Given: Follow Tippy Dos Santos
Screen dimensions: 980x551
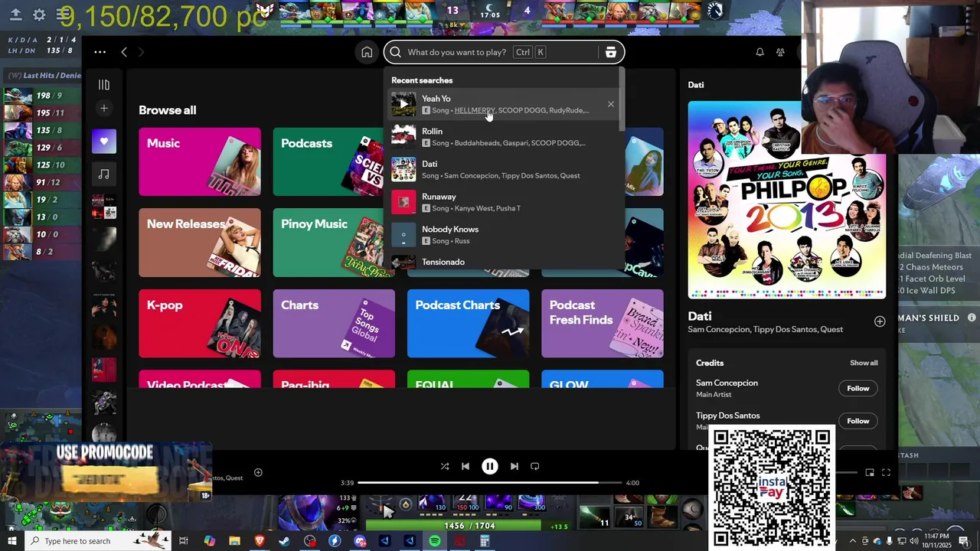Looking at the screenshot, I should [858, 421].
